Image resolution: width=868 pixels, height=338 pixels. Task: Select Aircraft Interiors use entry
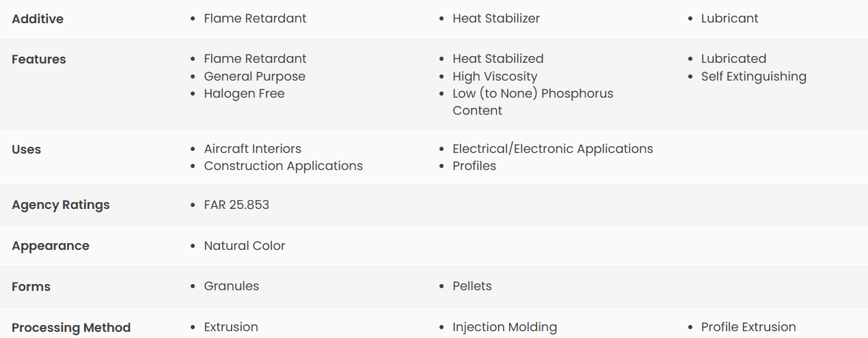[x=252, y=149]
